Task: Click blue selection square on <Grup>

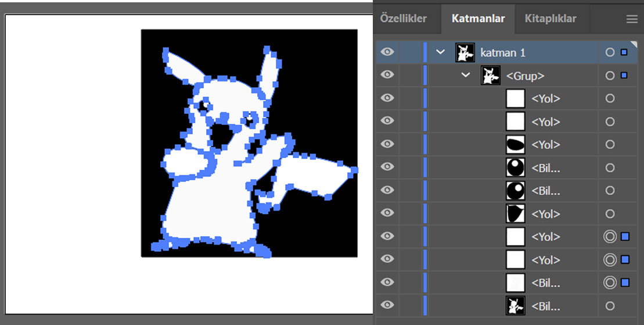Action: point(624,75)
